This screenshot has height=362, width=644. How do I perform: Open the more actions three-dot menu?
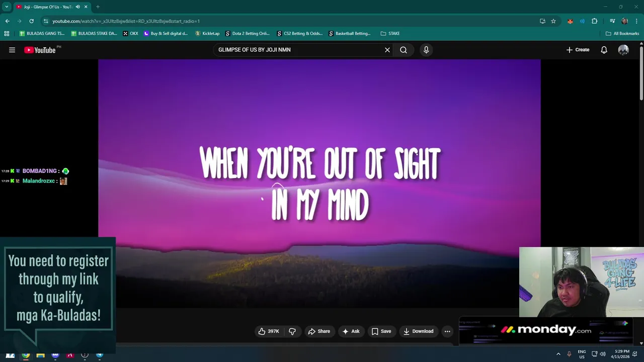tap(447, 331)
